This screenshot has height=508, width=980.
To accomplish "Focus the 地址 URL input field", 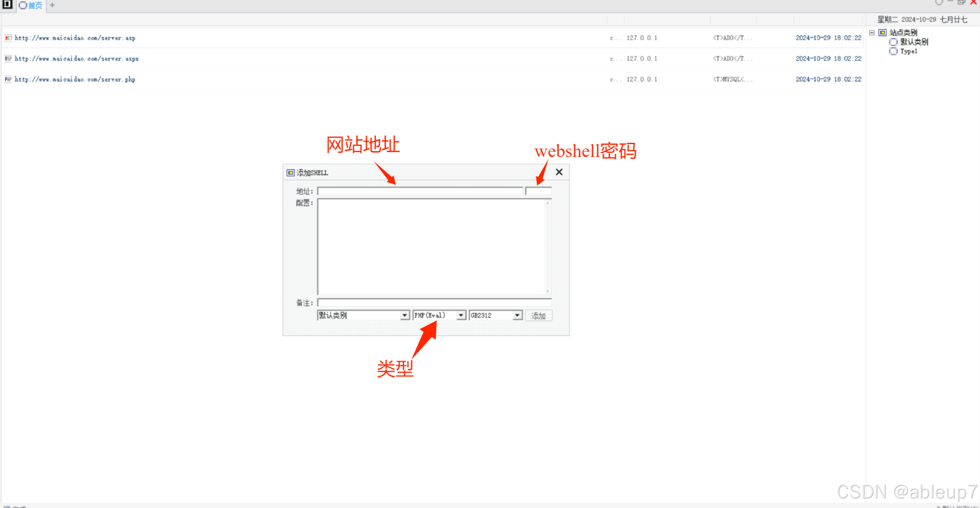I will point(420,191).
